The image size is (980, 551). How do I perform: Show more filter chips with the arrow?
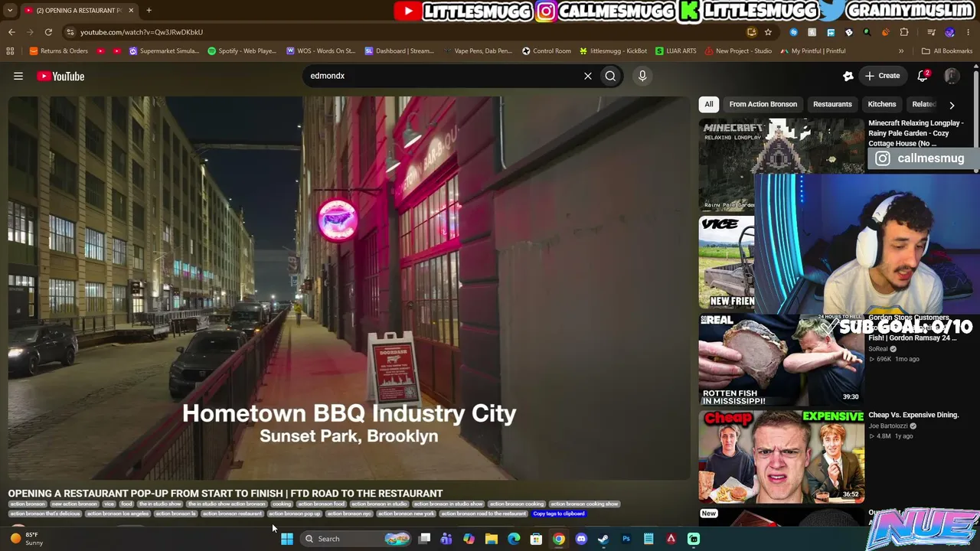[x=952, y=105]
